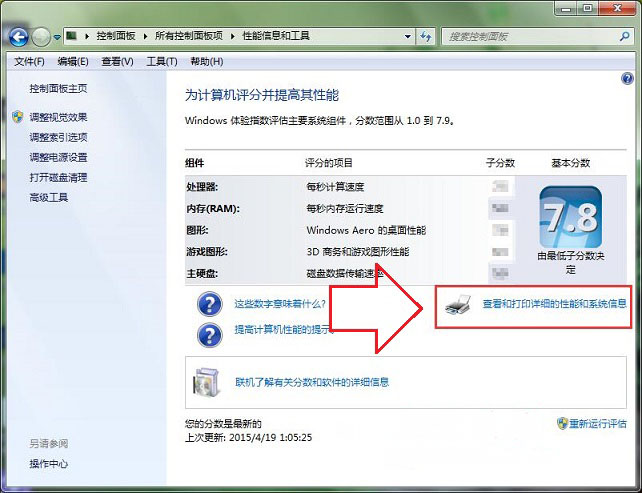Click the 基本分数 column header
Viewport: 642px width, 493px height.
pyautogui.click(x=570, y=163)
